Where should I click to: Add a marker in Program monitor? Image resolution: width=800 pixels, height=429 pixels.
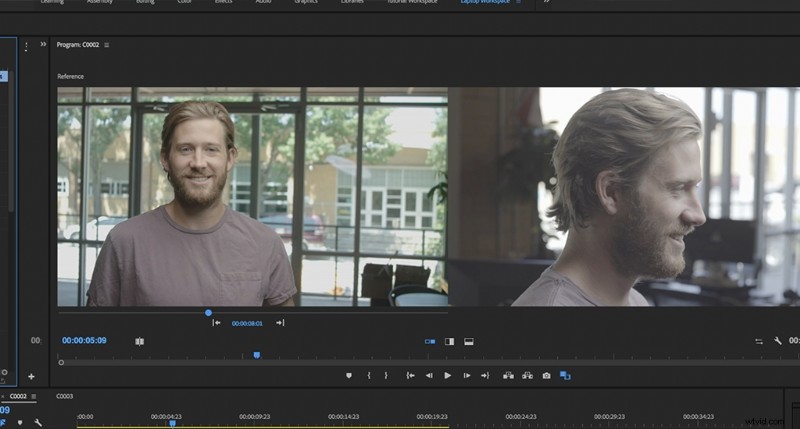click(x=349, y=375)
